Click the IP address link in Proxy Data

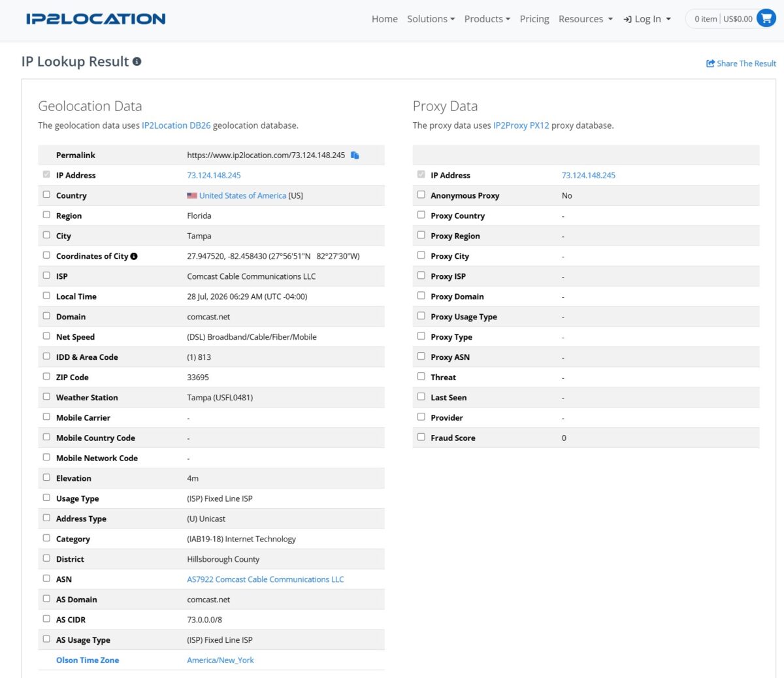(589, 175)
